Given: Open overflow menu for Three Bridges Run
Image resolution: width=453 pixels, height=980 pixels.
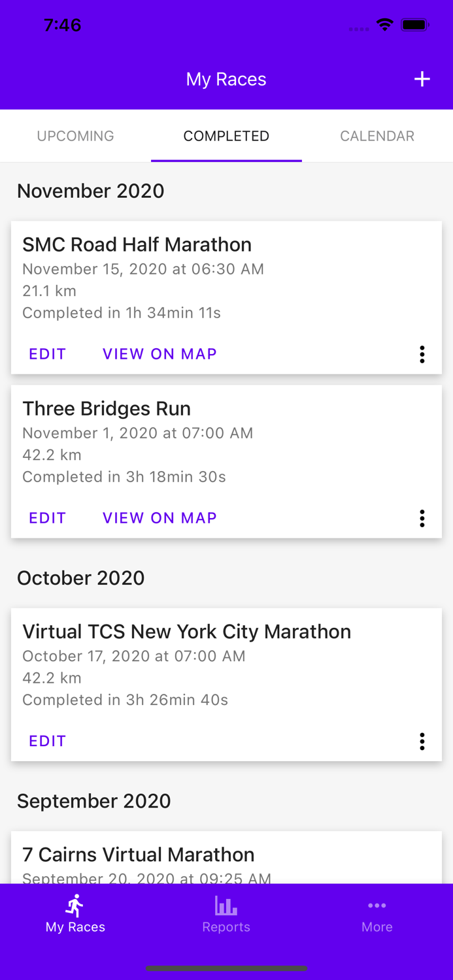Looking at the screenshot, I should [422, 517].
